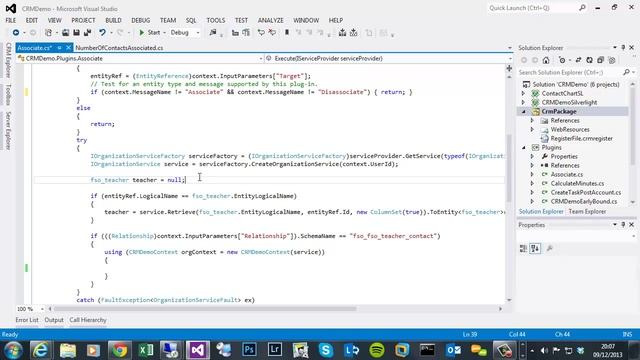Image resolution: width=640 pixels, height=360 pixels.
Task: Open file with the toolbar Open icon
Action: (x=65, y=33)
